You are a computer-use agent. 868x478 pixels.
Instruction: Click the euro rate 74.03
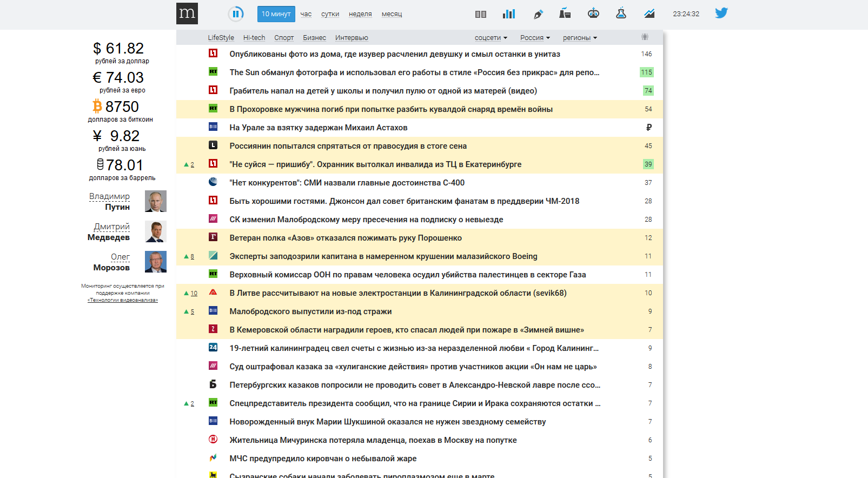click(118, 77)
